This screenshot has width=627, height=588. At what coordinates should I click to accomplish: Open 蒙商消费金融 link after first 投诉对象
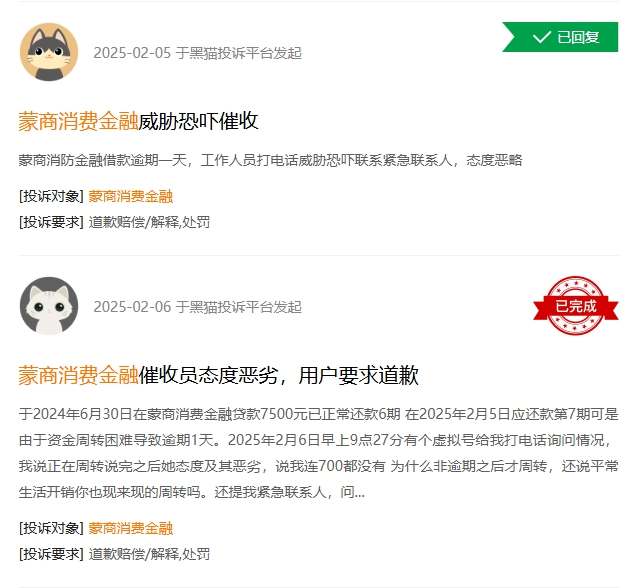click(130, 196)
